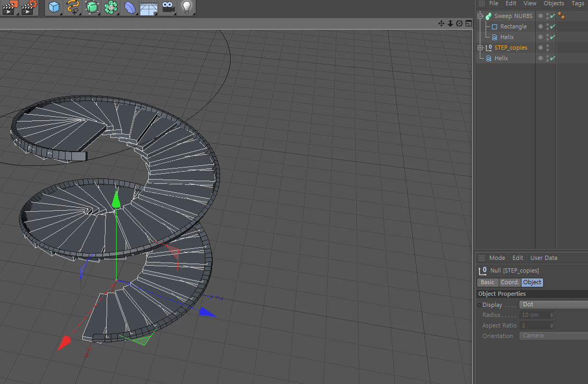Viewport: 588px width, 384px height.
Task: Click the viewport zoom-camera arrow icon
Action: click(x=450, y=23)
